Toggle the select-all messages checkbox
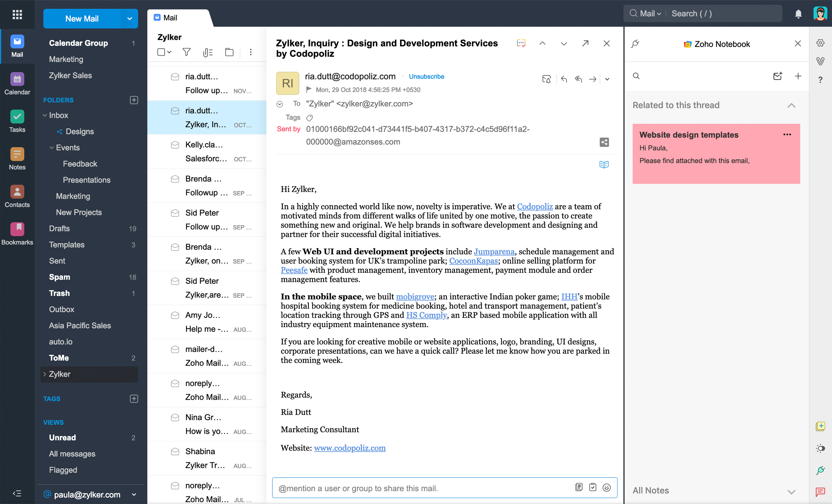This screenshot has width=832, height=504. (x=161, y=52)
